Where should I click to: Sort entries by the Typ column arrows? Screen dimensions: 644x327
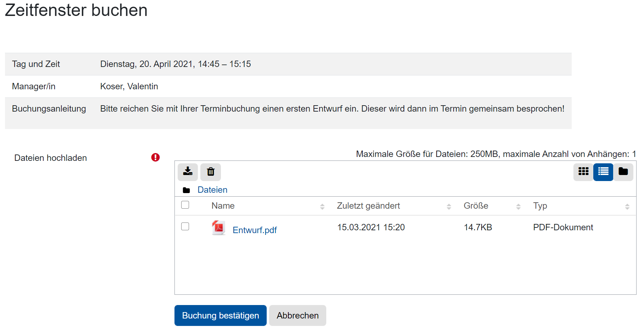tap(627, 206)
